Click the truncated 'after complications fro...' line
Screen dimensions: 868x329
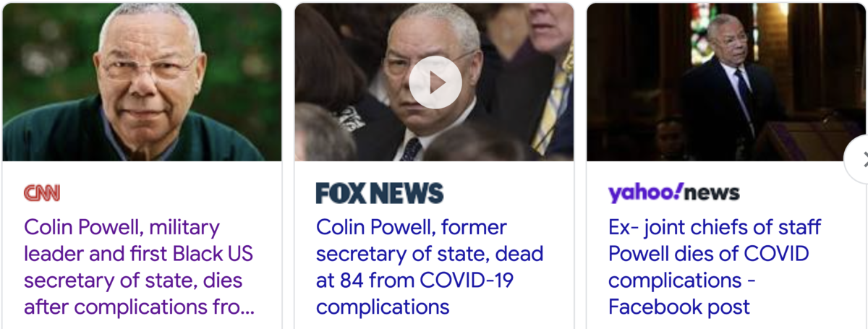(x=140, y=307)
